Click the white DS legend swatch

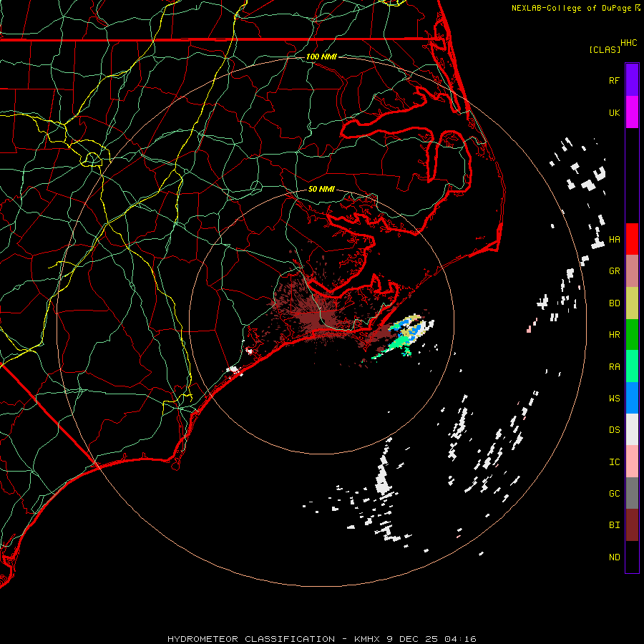(632, 429)
